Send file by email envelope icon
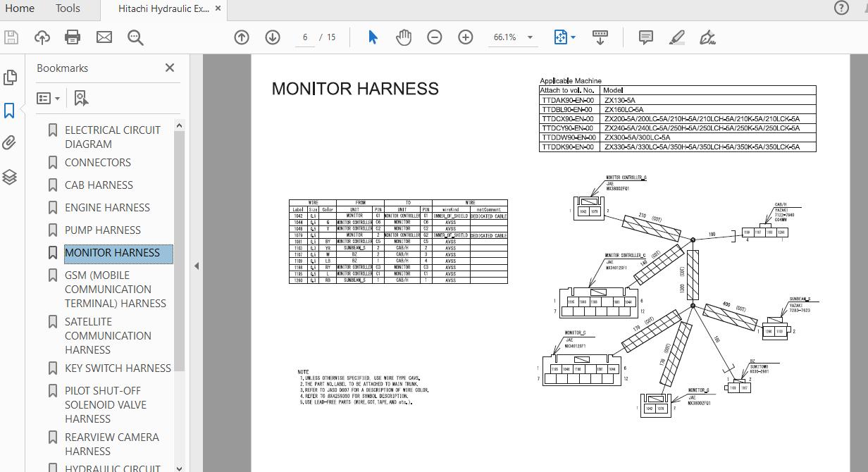Screen dimensions: 868x472 (x=104, y=37)
